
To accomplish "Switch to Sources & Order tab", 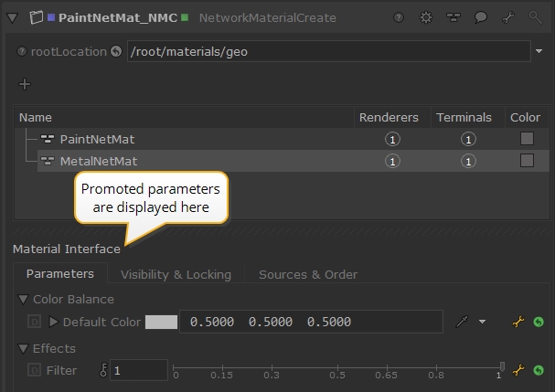I will [307, 274].
